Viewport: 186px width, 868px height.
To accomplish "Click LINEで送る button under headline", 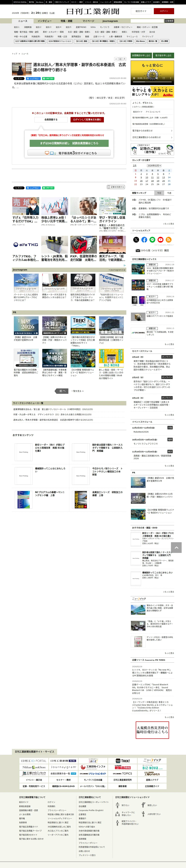I will point(48,79).
